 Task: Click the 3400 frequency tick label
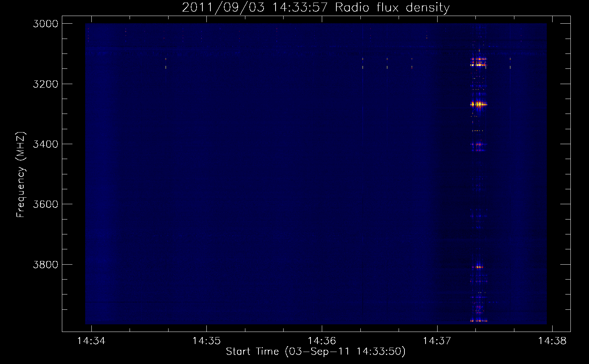click(46, 144)
